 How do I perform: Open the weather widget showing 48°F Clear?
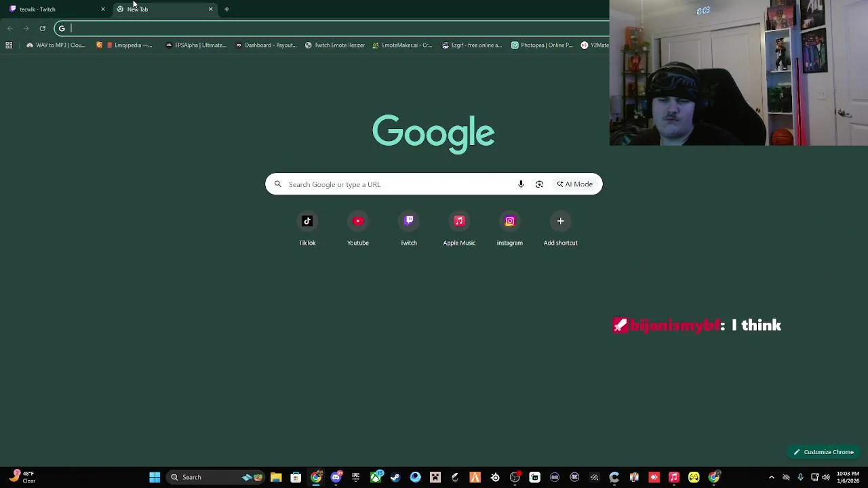coord(22,477)
